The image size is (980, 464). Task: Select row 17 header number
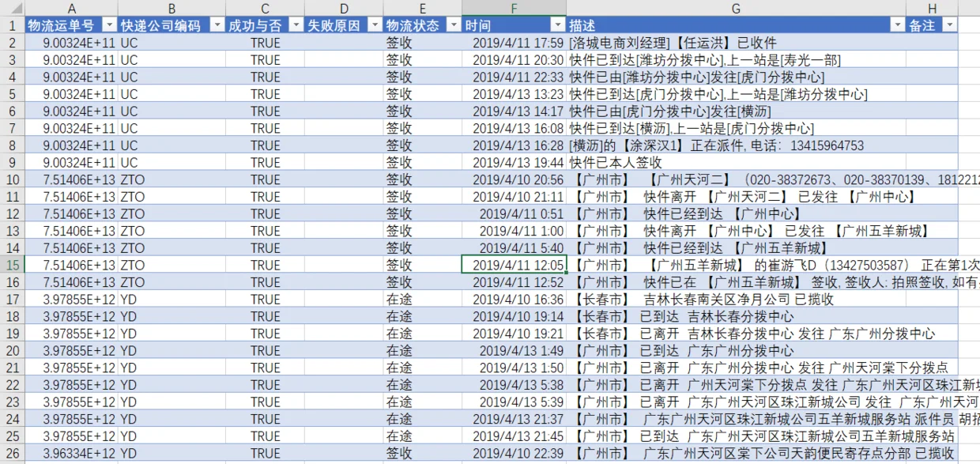click(12, 300)
